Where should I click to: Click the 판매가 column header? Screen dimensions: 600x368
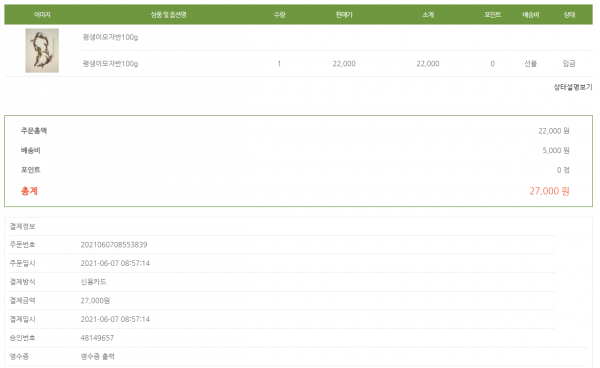[x=344, y=15]
